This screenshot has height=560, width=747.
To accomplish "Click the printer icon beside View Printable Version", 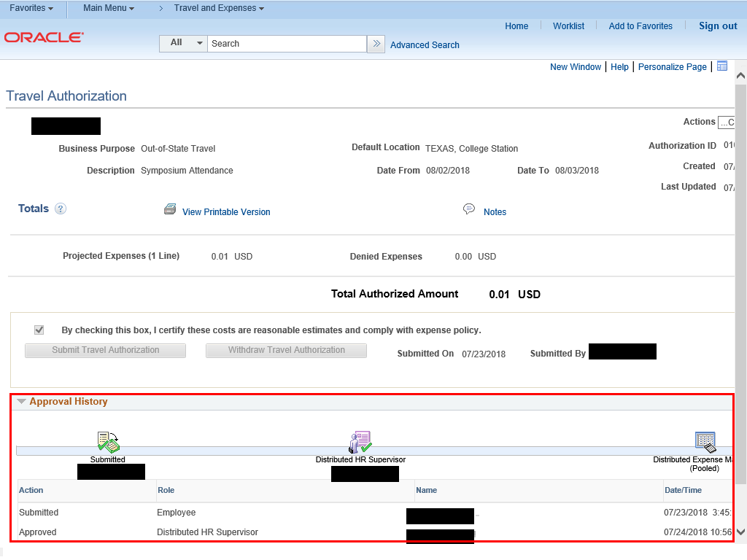I will coord(170,210).
